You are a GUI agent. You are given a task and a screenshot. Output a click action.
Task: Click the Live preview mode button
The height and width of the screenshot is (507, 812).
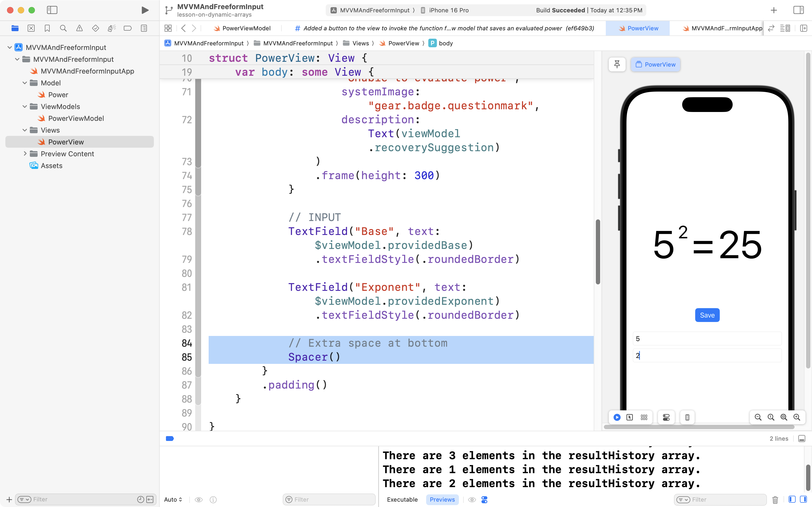pyautogui.click(x=617, y=418)
